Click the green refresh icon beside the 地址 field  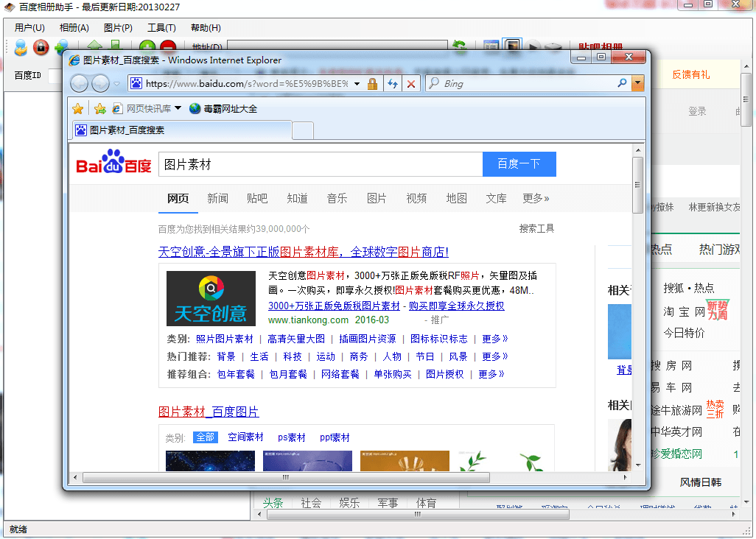click(x=460, y=46)
